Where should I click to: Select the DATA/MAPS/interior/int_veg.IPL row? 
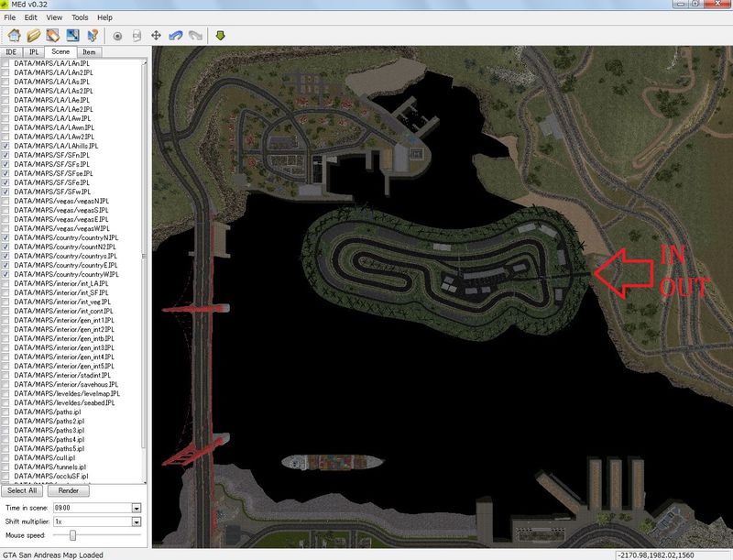coord(62,302)
